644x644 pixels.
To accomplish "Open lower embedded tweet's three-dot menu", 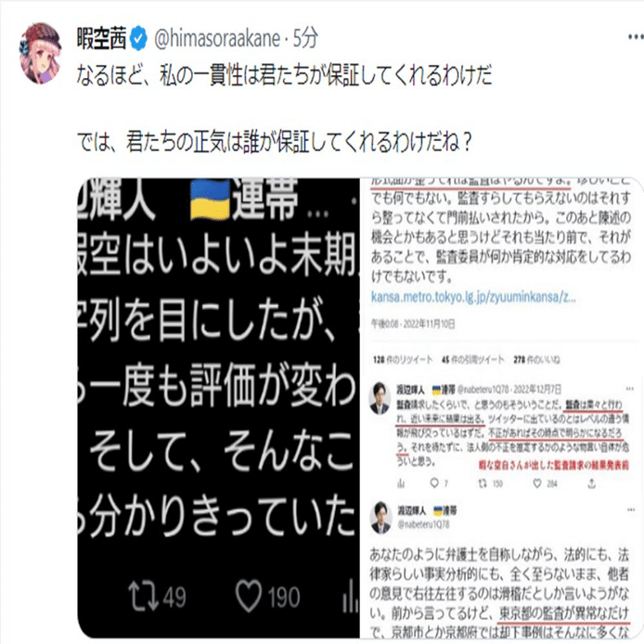I will coord(631,510).
